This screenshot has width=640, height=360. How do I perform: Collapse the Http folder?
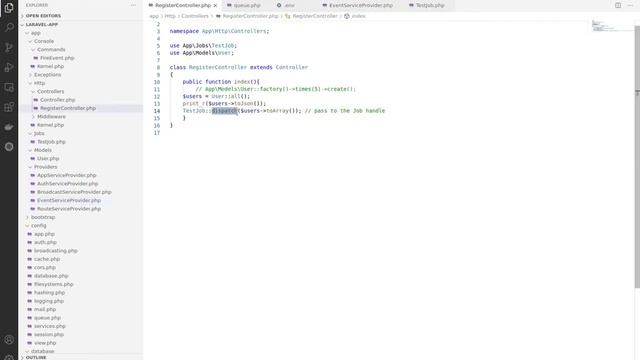[x=40, y=83]
